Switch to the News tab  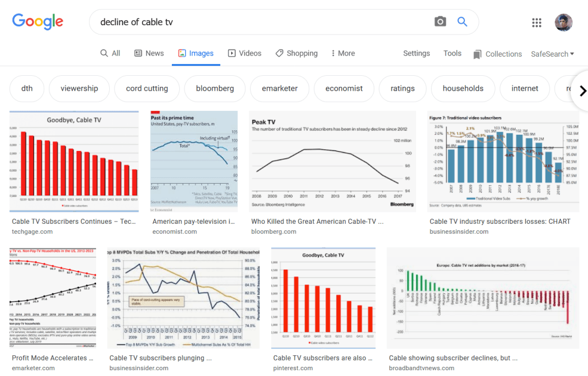click(x=149, y=53)
